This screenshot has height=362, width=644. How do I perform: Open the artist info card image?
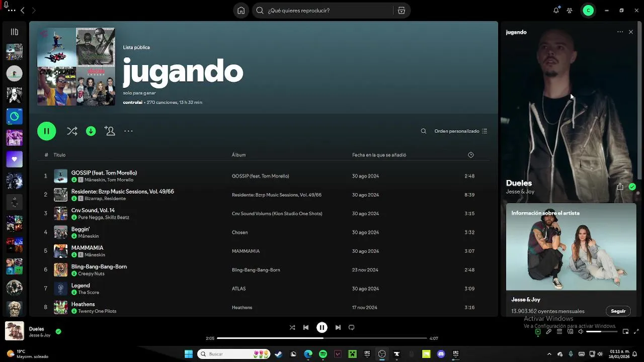pyautogui.click(x=571, y=247)
